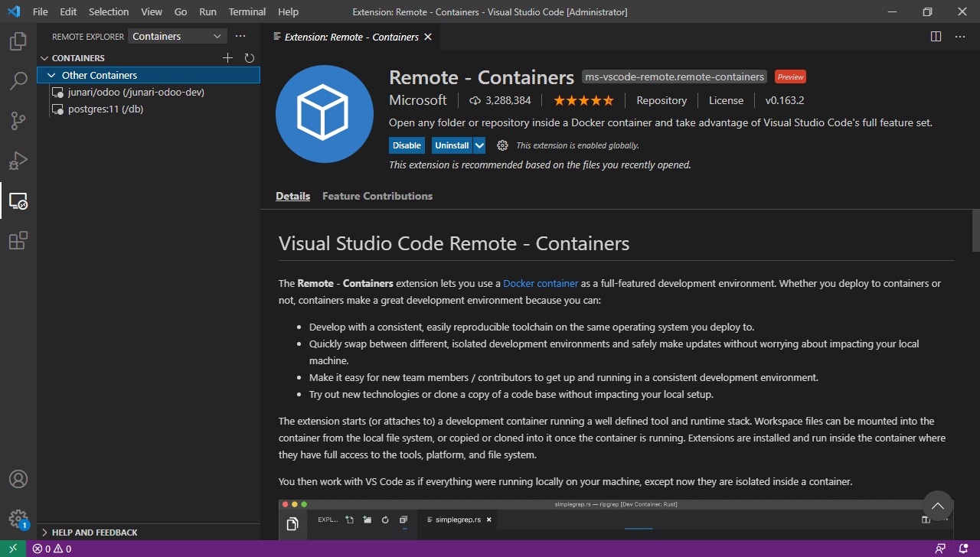Click the Uninstall button
Viewport: 980px width, 557px height.
tap(452, 145)
